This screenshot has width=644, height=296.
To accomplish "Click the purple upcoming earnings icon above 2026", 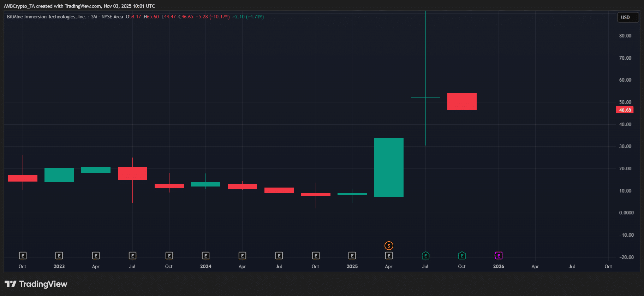I will [498, 255].
